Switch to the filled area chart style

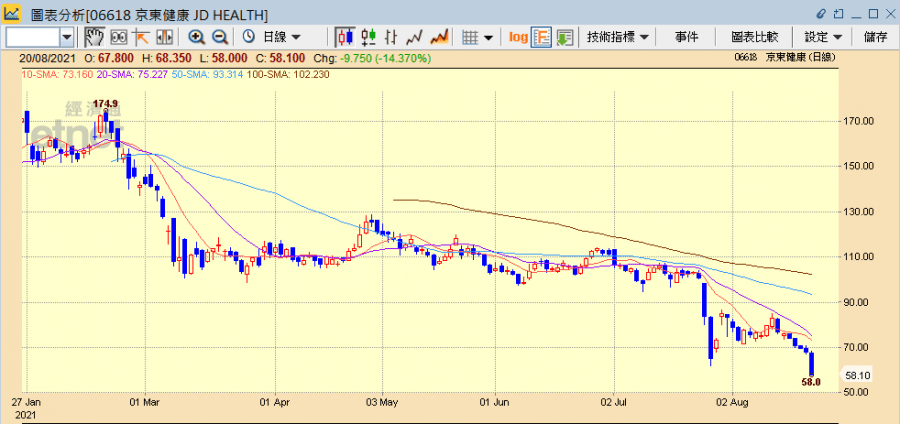(x=438, y=37)
